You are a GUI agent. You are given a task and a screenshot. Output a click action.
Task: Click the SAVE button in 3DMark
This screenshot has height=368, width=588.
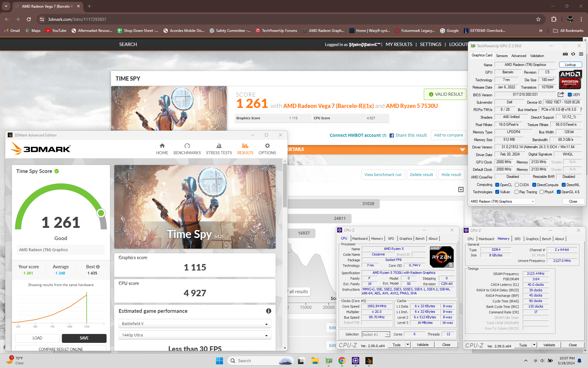pyautogui.click(x=84, y=338)
